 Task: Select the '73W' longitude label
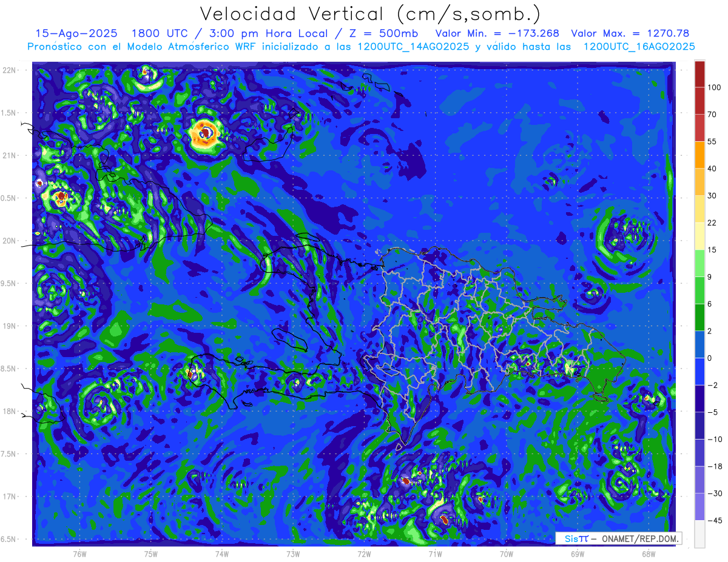293,554
